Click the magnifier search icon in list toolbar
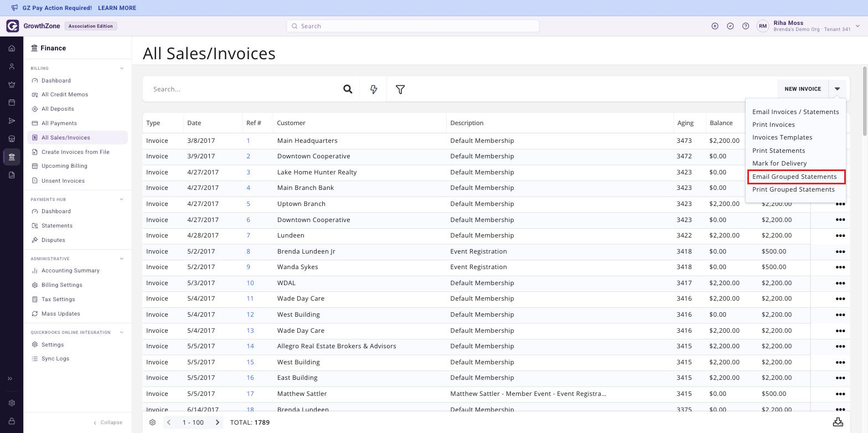Viewport: 868px width, 433px height. pos(348,89)
